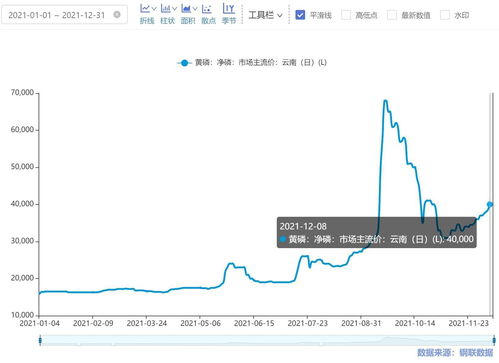The image size is (499, 363).
Task: Select the 面积 area chart icon
Action: [x=186, y=8]
